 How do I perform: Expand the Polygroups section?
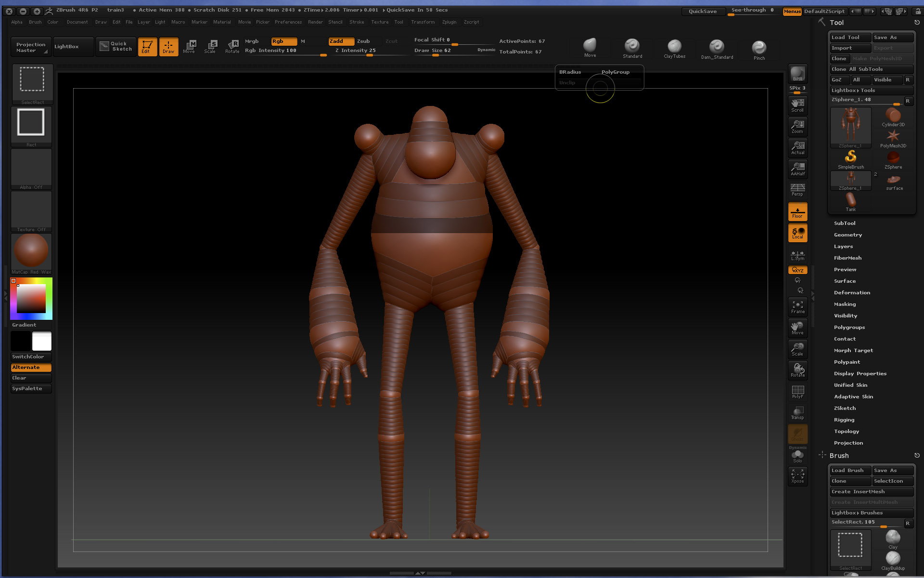(x=849, y=328)
